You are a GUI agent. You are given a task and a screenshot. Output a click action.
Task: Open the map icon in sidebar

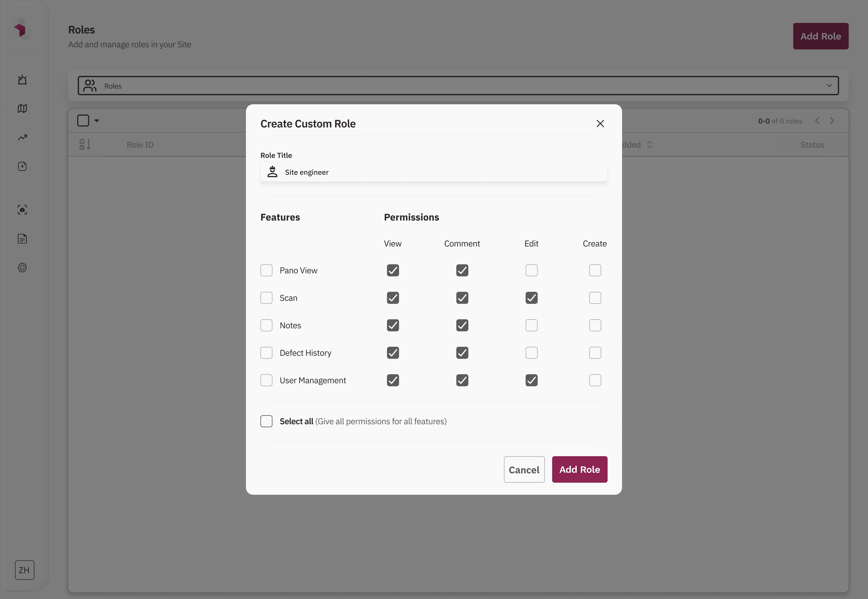(22, 108)
